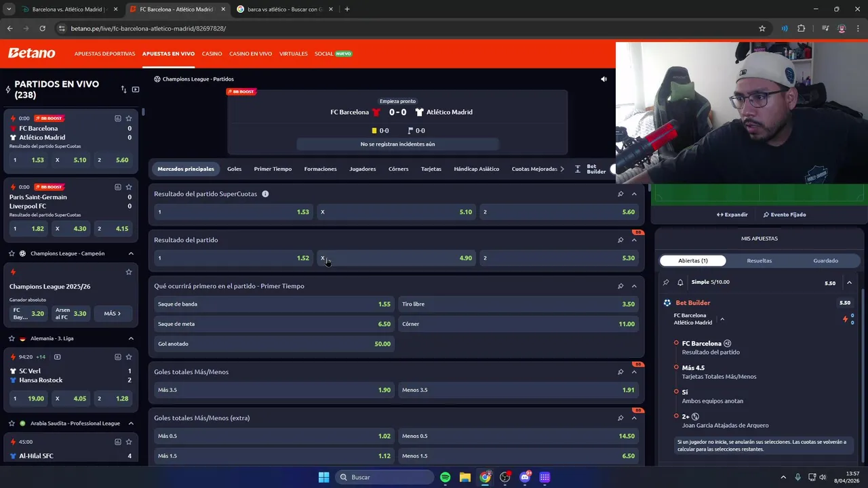
Task: Collapse the Alemania - 3. Liga group
Action: point(131,338)
